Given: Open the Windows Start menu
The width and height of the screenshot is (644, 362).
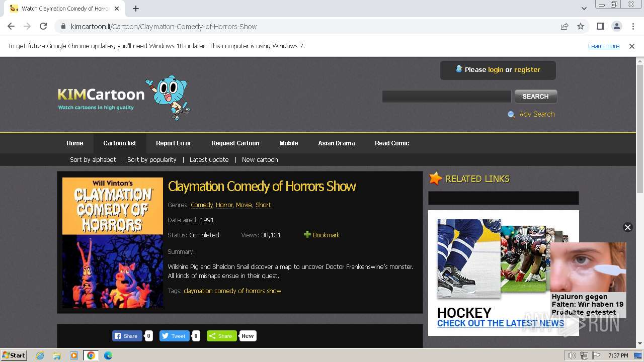Looking at the screenshot, I should (14, 355).
